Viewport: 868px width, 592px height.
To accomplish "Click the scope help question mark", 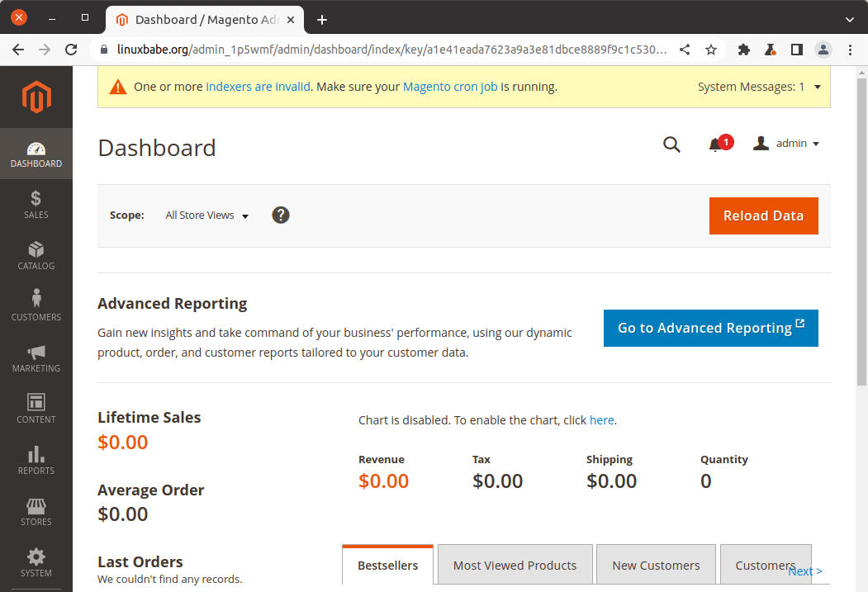I will tap(281, 215).
